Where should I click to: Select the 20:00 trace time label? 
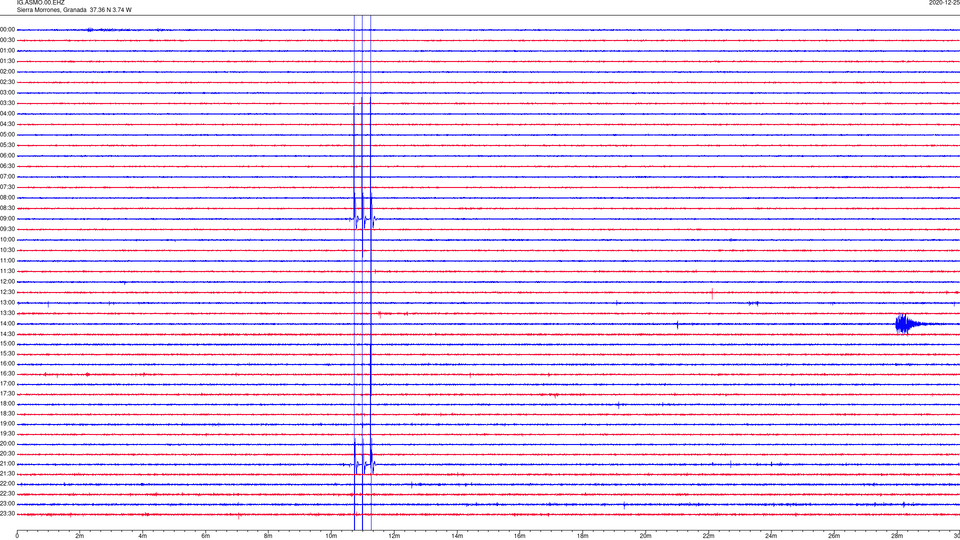[x=7, y=444]
